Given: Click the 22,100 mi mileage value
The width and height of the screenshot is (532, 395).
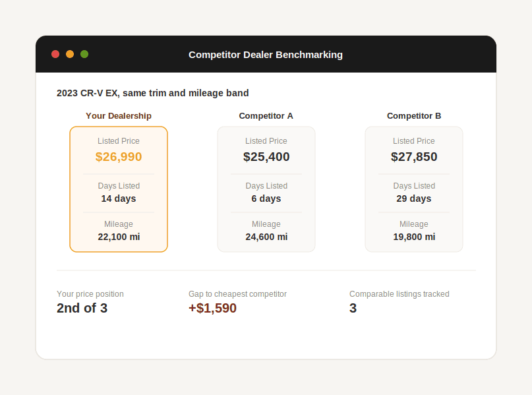Looking at the screenshot, I should [119, 237].
